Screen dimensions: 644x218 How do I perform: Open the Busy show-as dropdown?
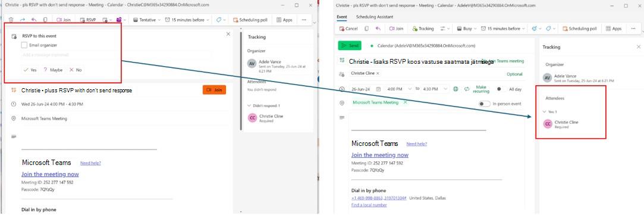(466, 29)
